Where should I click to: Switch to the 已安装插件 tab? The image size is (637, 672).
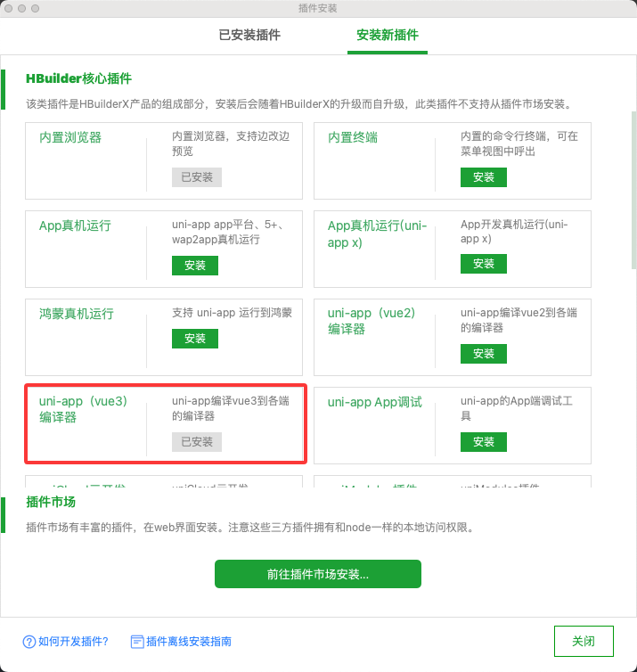249,36
